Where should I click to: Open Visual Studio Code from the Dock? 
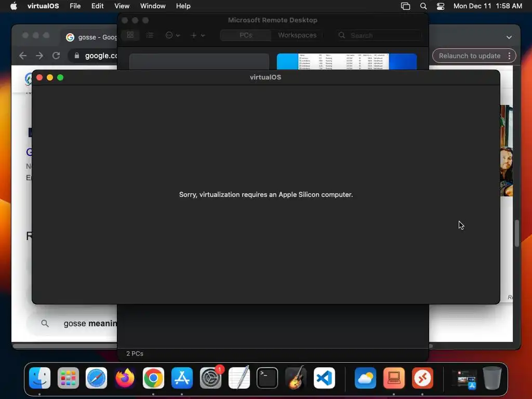[324, 378]
